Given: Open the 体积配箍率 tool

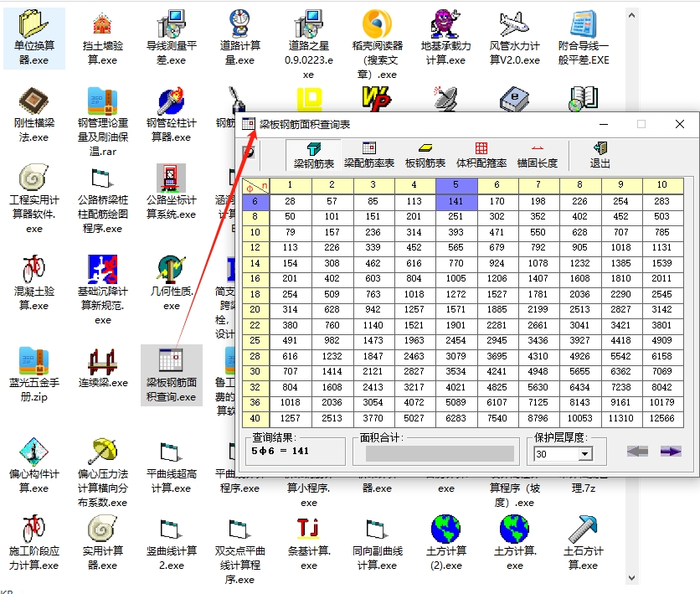Looking at the screenshot, I should pos(481,155).
